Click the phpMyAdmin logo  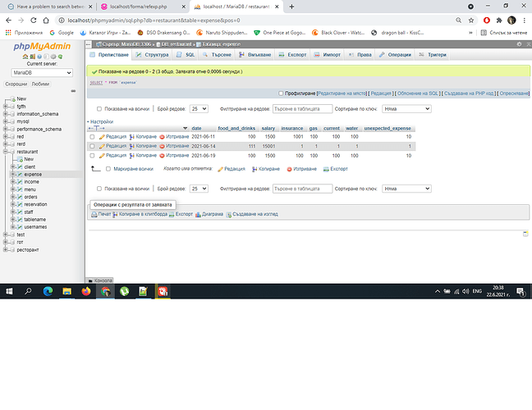(42, 46)
